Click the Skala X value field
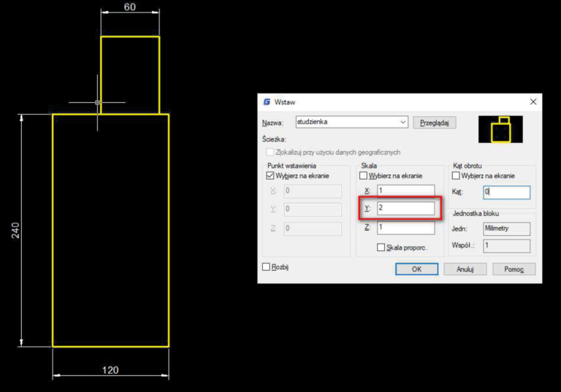Image resolution: width=561 pixels, height=392 pixels. click(x=405, y=191)
